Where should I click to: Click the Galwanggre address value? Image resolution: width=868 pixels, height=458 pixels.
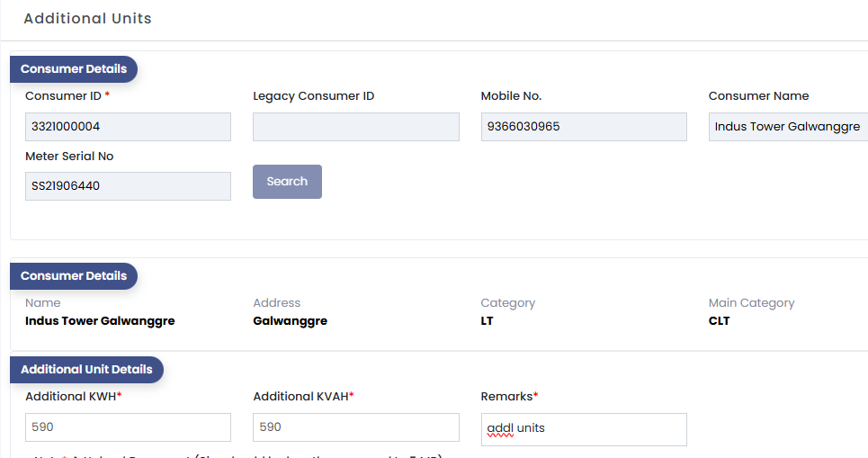290,321
